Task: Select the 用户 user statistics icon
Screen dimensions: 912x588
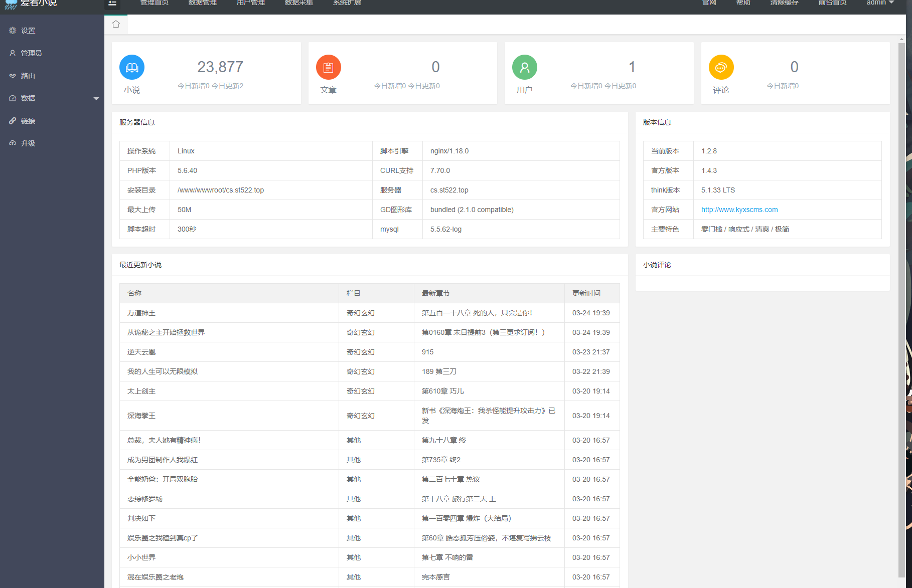Action: (525, 67)
